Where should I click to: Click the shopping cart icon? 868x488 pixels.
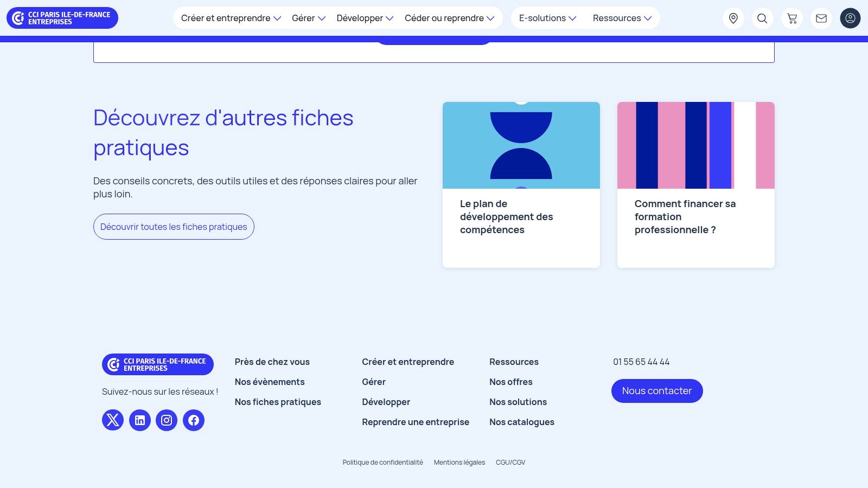792,18
